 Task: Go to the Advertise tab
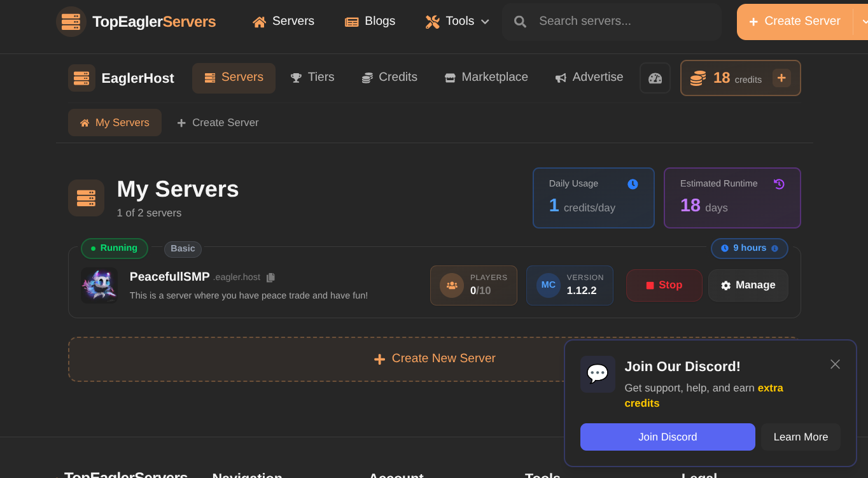[x=589, y=78]
